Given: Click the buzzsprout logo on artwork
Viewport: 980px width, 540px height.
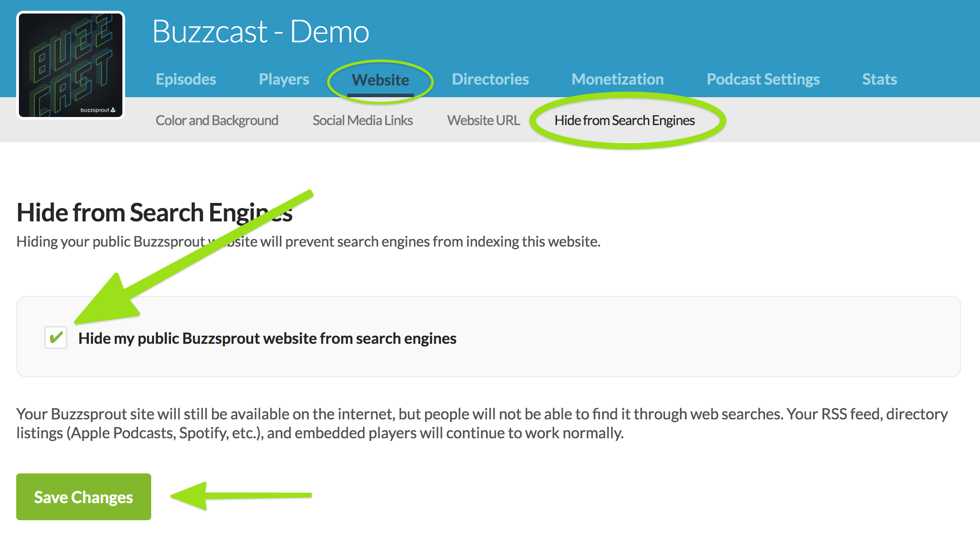Looking at the screenshot, I should click(x=98, y=110).
